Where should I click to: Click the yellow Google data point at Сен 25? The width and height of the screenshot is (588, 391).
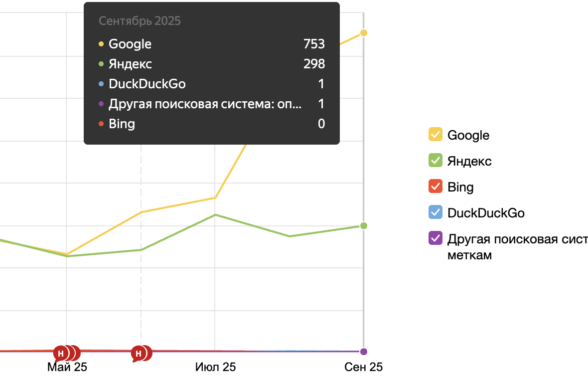364,33
